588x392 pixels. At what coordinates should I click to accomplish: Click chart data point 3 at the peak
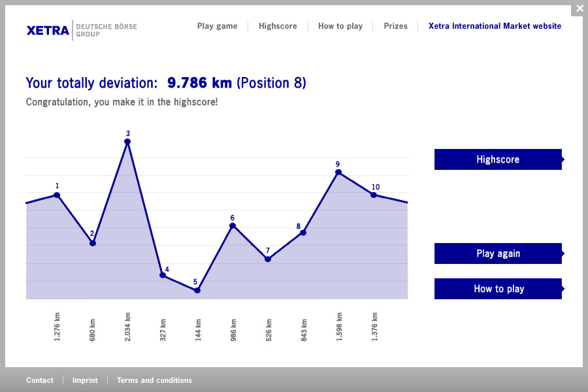[127, 141]
